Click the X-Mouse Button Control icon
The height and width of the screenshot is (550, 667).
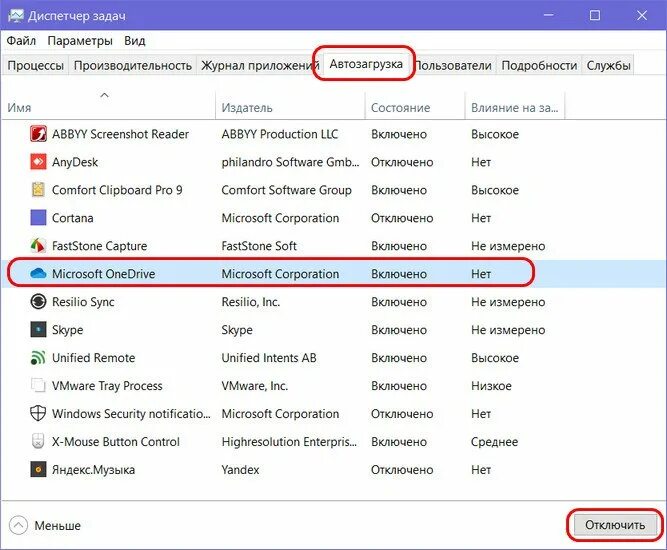38,442
